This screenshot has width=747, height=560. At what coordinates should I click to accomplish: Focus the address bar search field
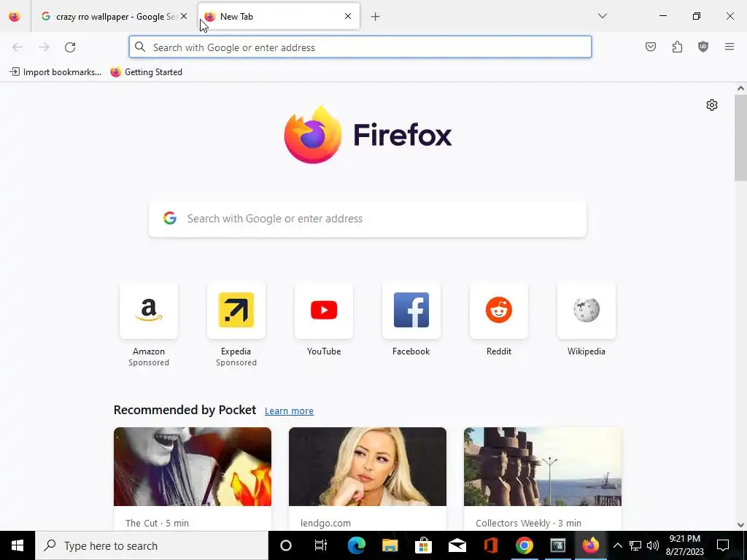tap(360, 47)
